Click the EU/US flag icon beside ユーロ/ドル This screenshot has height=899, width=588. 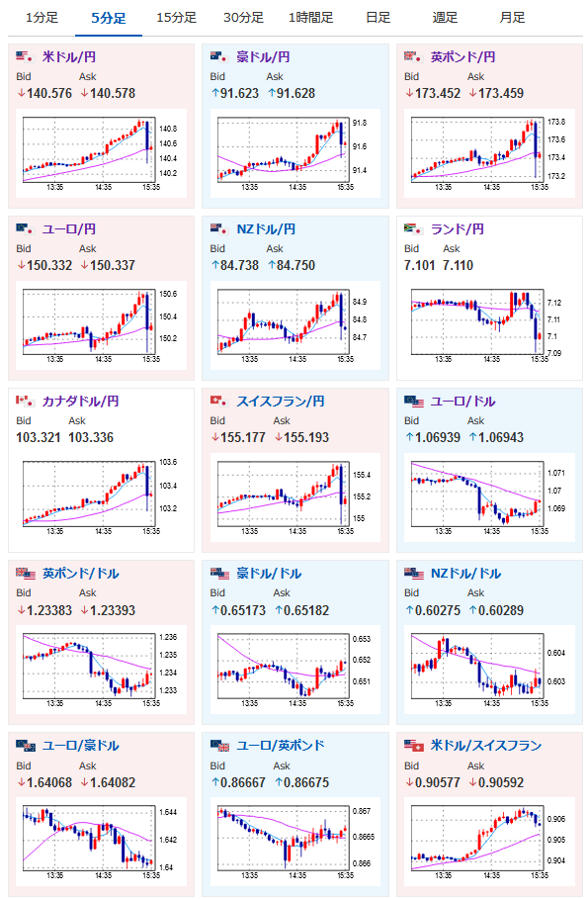coord(414,401)
